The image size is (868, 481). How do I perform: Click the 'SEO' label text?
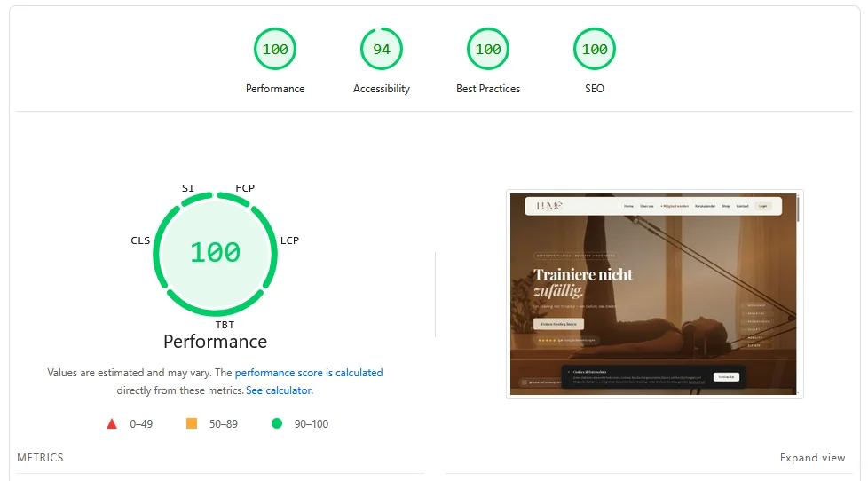(x=595, y=89)
